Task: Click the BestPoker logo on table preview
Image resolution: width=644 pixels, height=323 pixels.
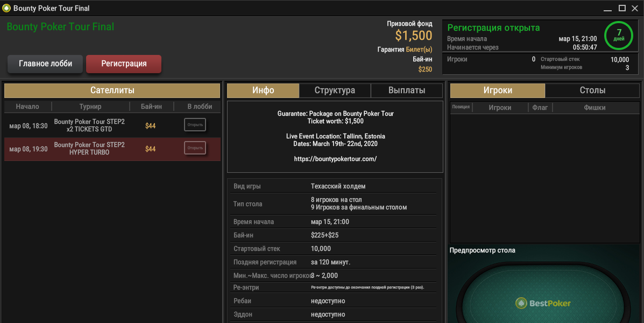Action: pyautogui.click(x=543, y=303)
